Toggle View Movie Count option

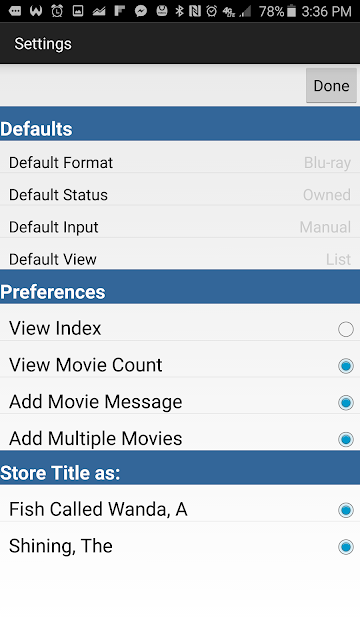coord(346,366)
